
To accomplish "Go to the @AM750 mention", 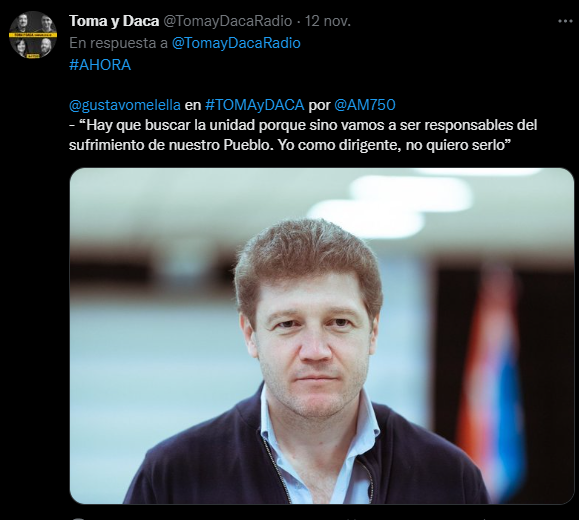I will (365, 105).
